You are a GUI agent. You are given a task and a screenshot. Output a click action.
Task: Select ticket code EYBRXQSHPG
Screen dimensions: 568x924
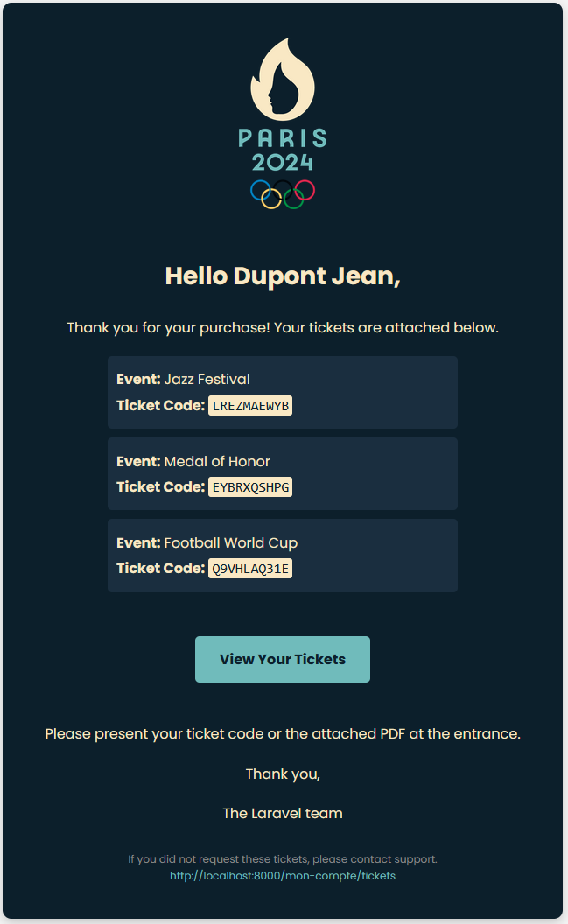click(250, 486)
